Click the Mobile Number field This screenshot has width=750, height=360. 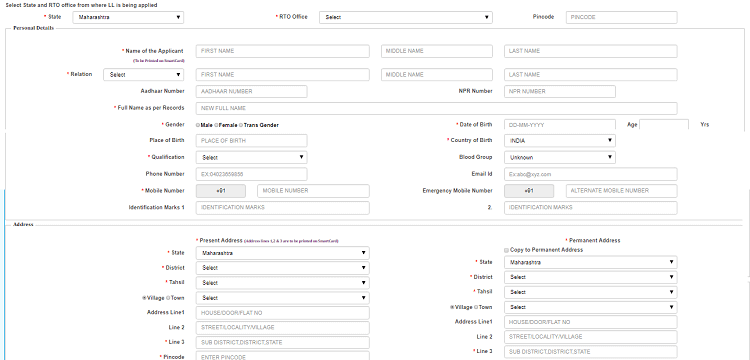pos(313,191)
